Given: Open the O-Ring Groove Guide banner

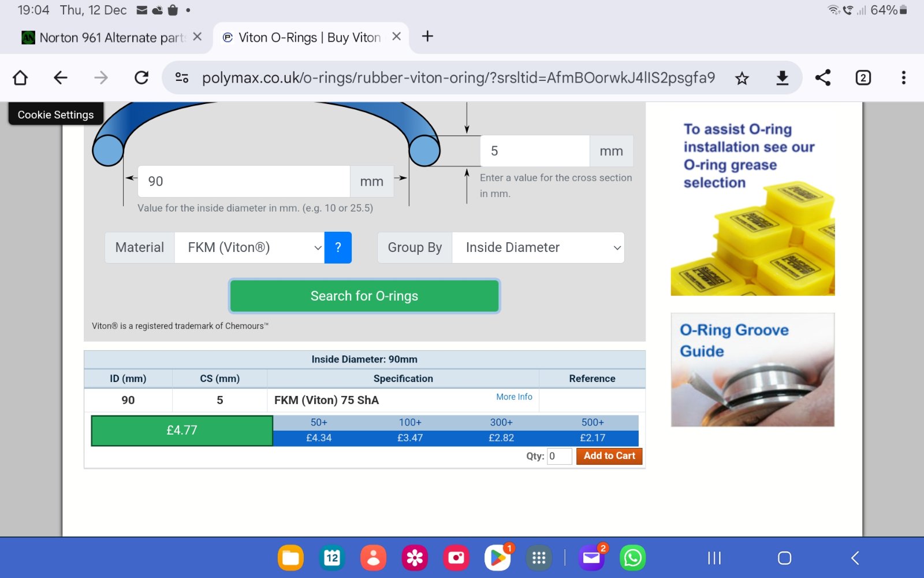Looking at the screenshot, I should (x=752, y=370).
